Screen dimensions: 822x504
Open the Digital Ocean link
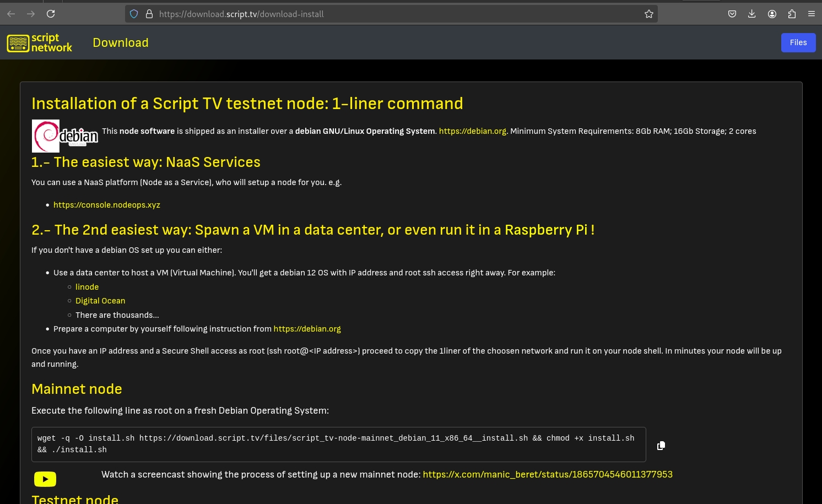click(x=100, y=301)
